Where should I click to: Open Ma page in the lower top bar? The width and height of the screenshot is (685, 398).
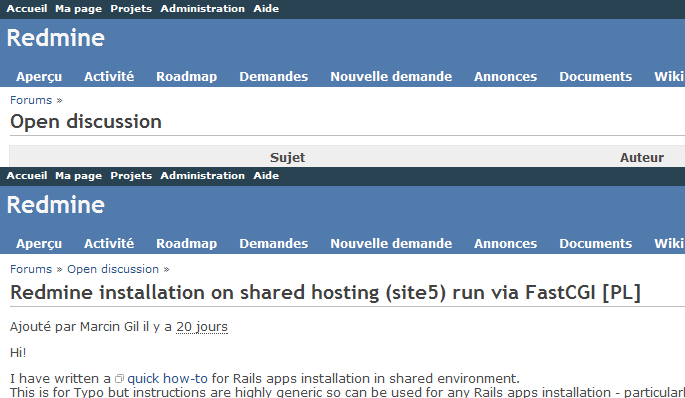click(x=78, y=176)
